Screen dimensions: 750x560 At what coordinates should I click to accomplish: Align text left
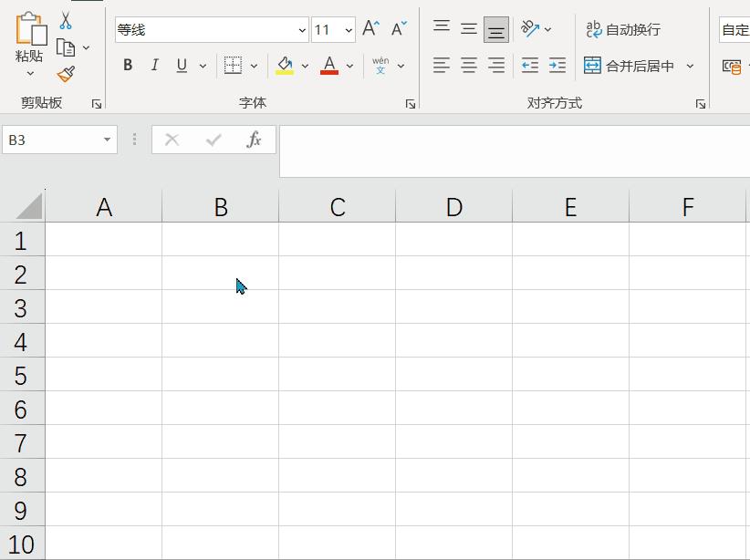(x=442, y=65)
